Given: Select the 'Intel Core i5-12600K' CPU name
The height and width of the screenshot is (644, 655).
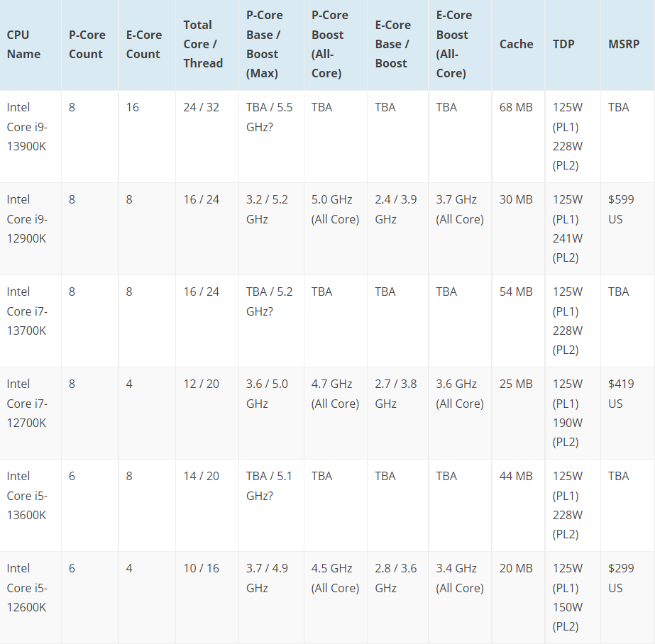Looking at the screenshot, I should point(27,588).
